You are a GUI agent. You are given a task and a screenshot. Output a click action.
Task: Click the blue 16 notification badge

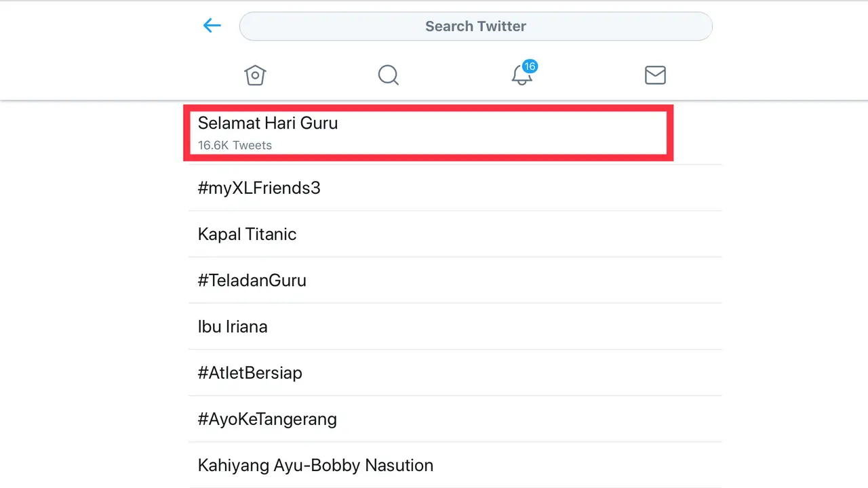(530, 66)
